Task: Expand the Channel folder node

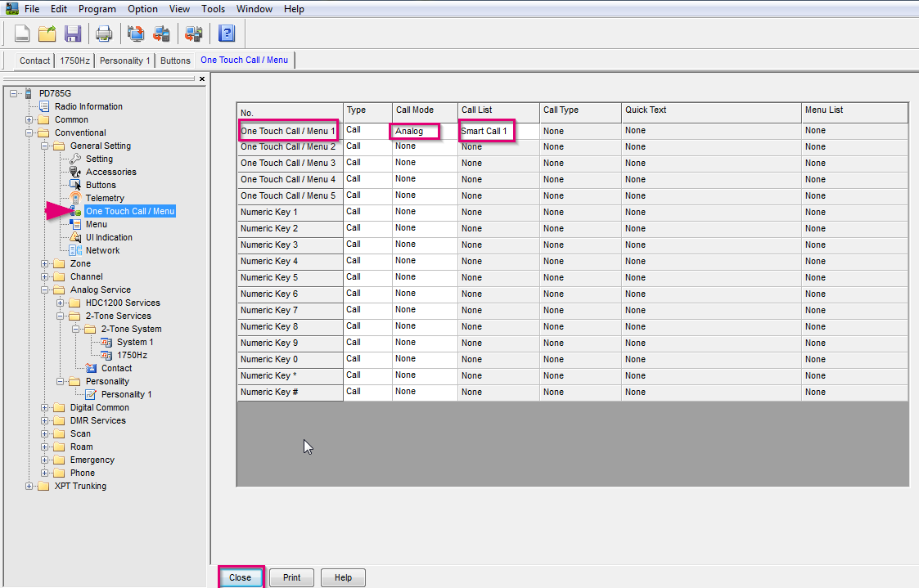Action: (x=44, y=276)
